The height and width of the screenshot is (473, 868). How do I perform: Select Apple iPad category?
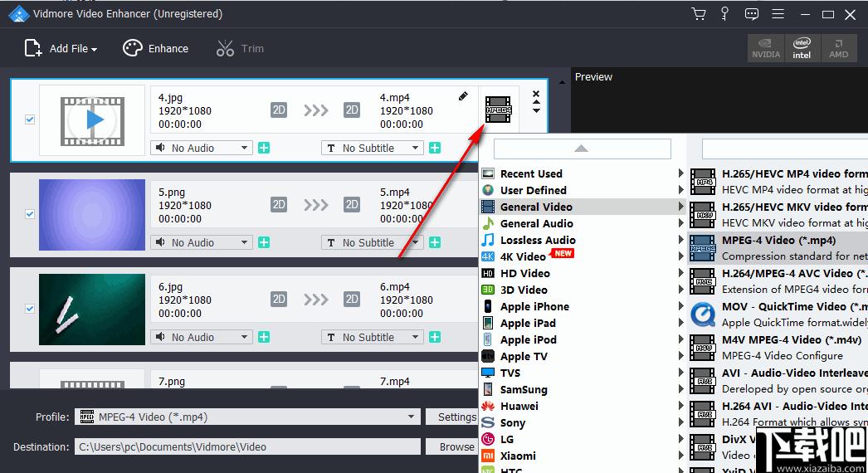583,324
